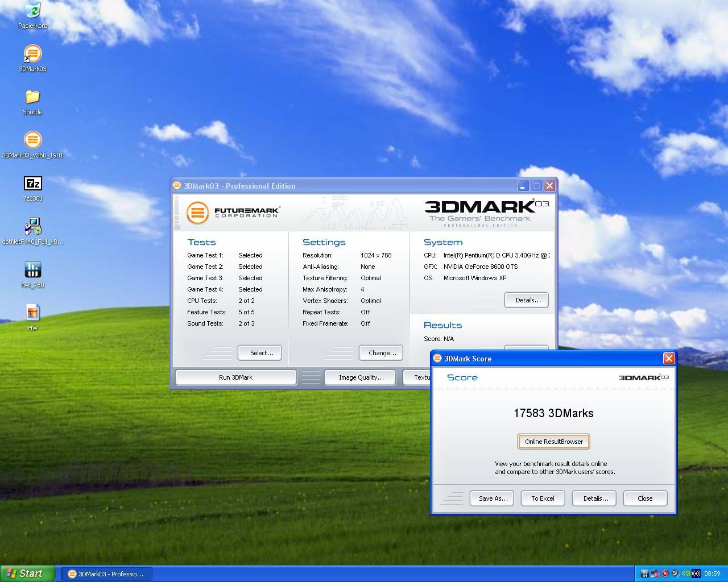Image resolution: width=728 pixels, height=582 pixels.
Task: Click the Texture Filtering Optimal setting
Action: (x=342, y=278)
